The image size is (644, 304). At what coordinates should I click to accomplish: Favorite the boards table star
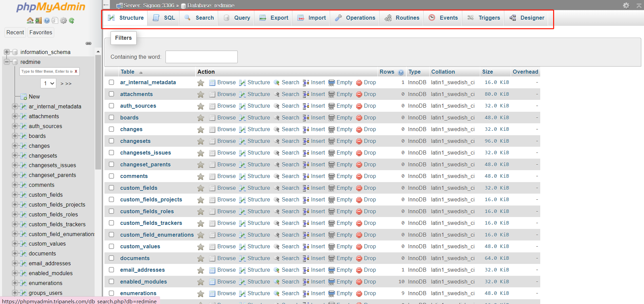pos(201,118)
